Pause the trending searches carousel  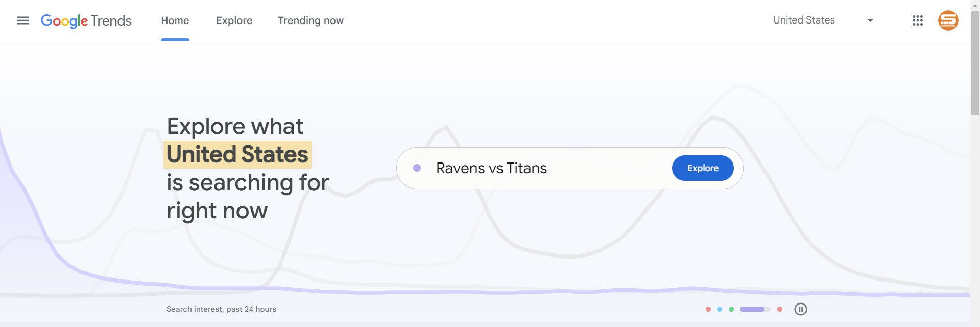point(801,309)
